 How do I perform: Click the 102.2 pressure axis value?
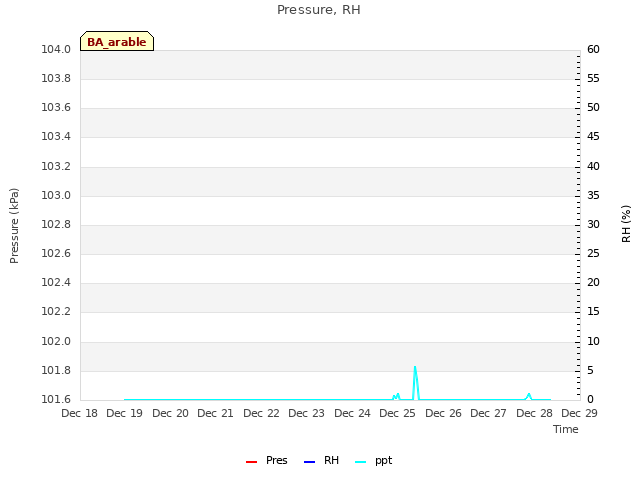coord(56,311)
